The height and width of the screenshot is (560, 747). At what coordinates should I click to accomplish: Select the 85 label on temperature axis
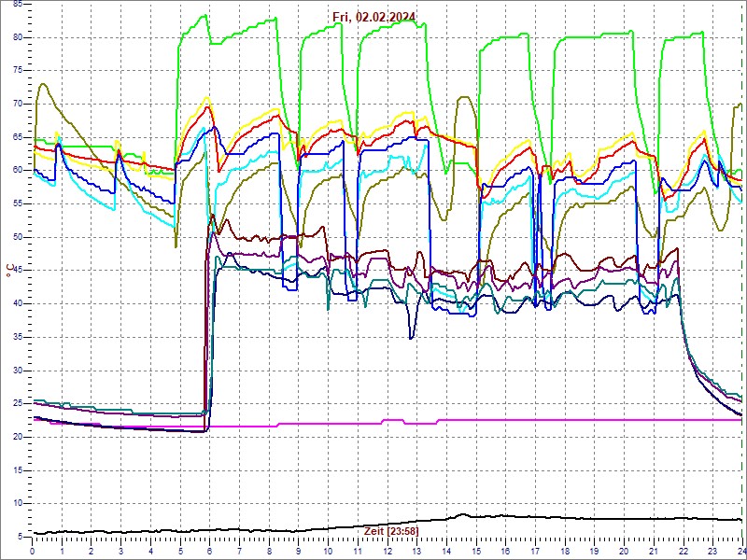[17, 5]
